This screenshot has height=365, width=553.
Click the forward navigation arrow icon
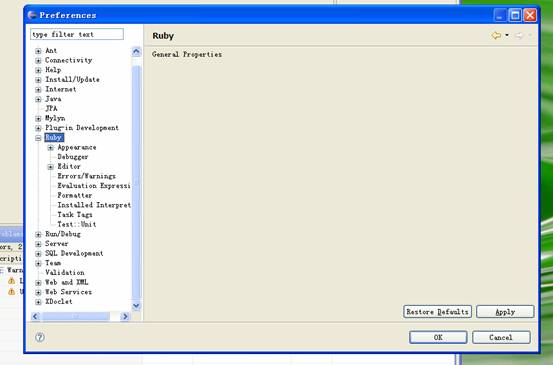[519, 35]
